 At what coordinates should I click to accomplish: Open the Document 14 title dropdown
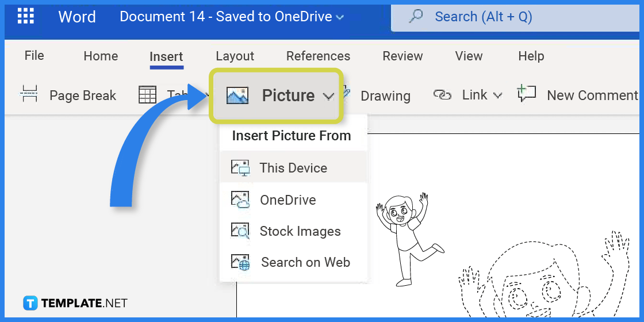(x=339, y=17)
